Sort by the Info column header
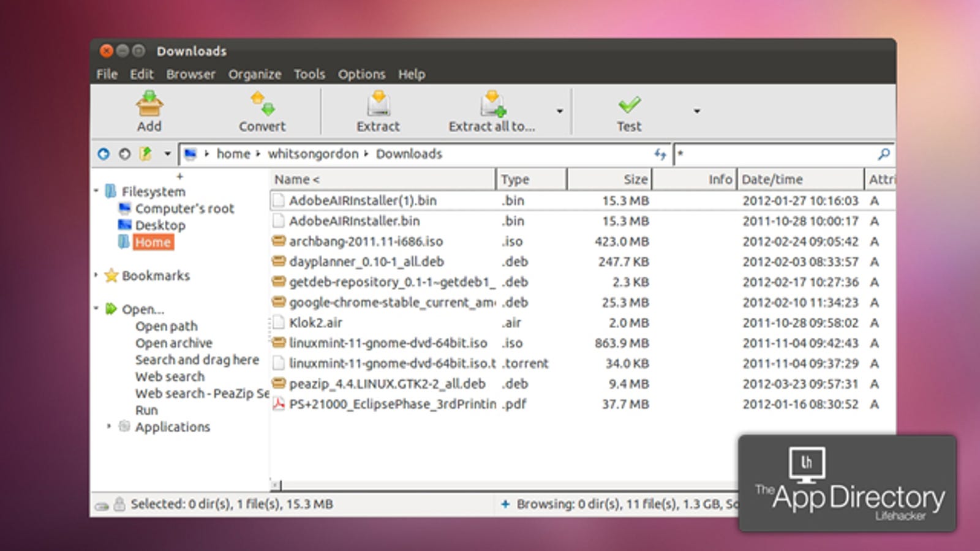Image resolution: width=980 pixels, height=551 pixels. pos(695,179)
